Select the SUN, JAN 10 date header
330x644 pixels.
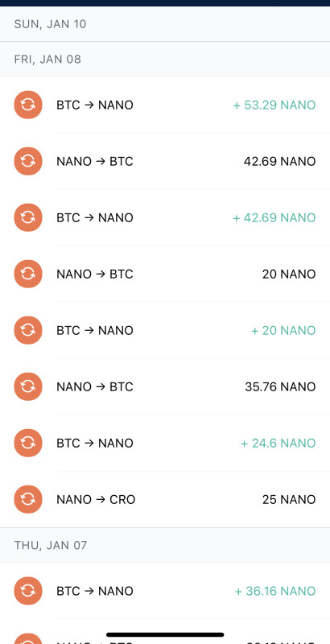click(x=50, y=24)
